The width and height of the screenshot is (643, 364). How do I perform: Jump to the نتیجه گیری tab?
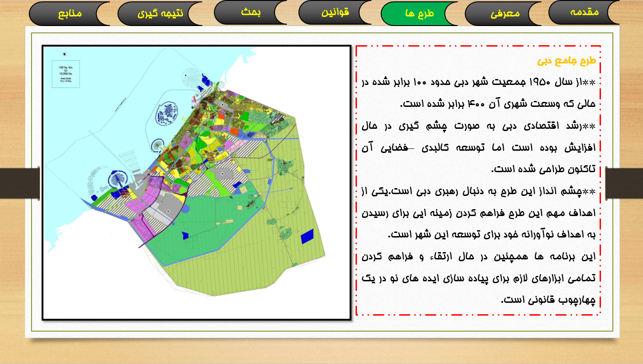160,14
